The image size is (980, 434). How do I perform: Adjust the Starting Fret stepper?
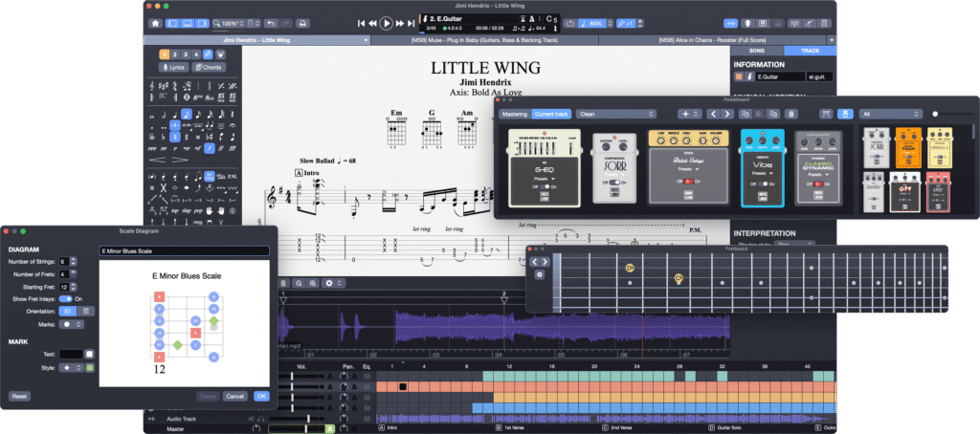coord(73,287)
